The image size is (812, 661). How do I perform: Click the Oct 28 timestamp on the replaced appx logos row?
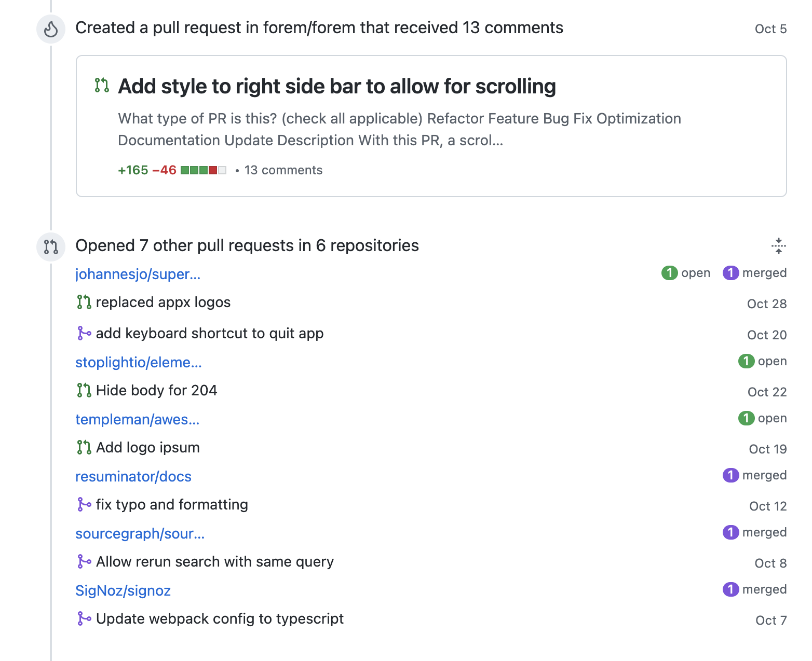pos(766,304)
